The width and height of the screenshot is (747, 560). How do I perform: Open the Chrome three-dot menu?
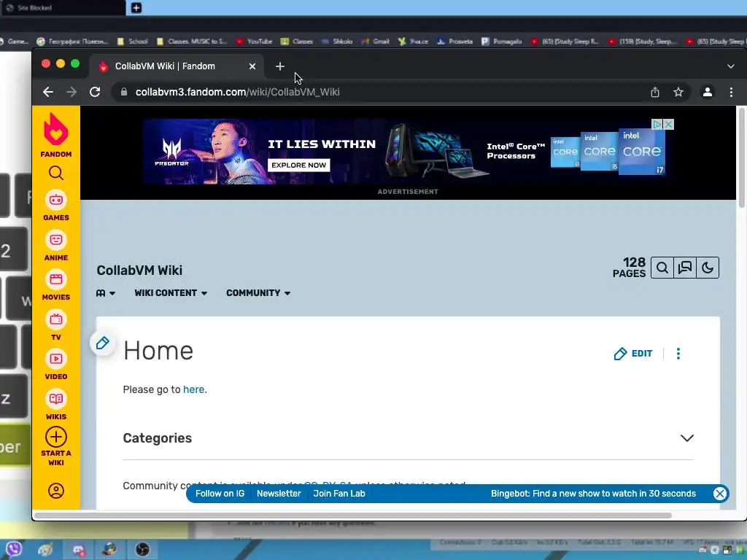(x=731, y=92)
